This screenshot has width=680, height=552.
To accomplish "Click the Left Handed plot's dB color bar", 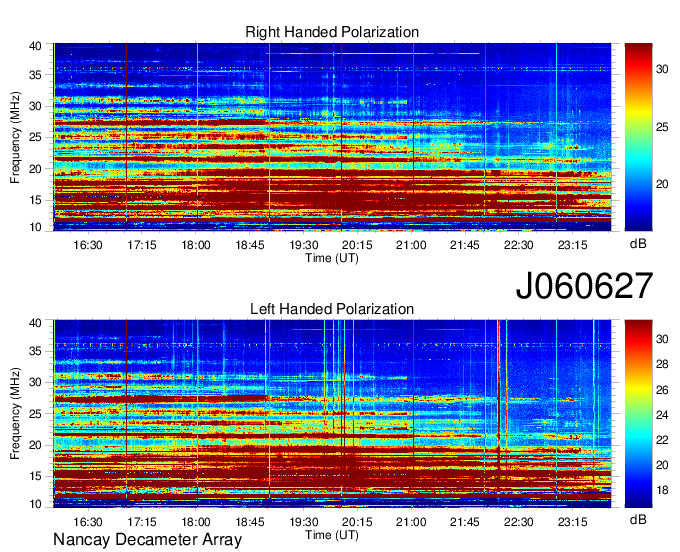I will pyautogui.click(x=638, y=414).
